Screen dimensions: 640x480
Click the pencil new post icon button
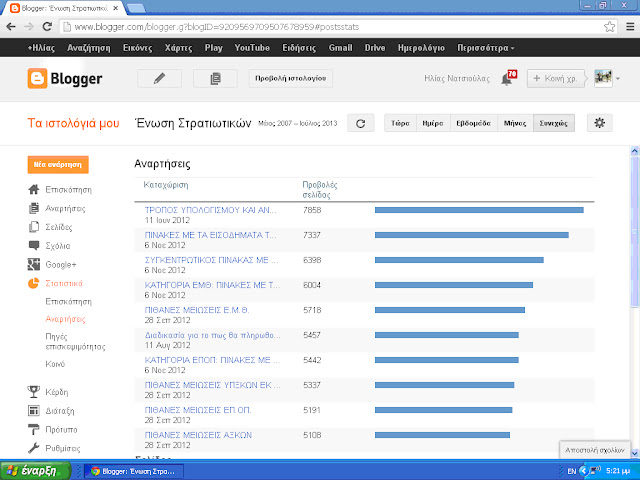[x=160, y=78]
